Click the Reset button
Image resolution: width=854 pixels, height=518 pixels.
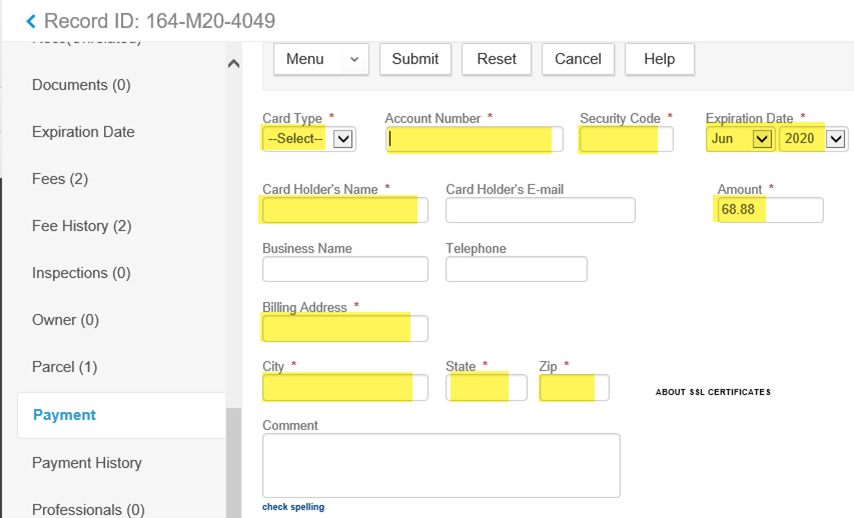tap(496, 59)
